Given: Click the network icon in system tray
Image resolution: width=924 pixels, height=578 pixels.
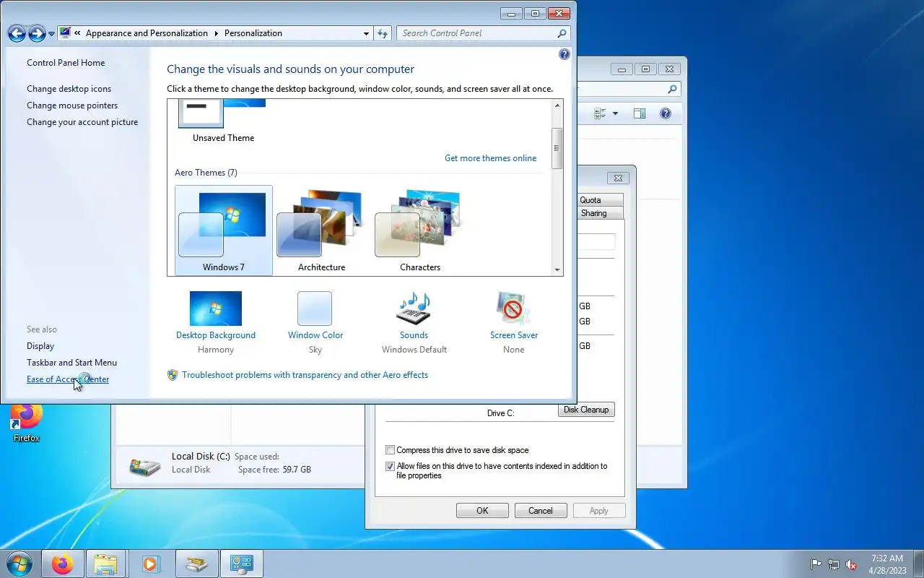Looking at the screenshot, I should (x=834, y=564).
